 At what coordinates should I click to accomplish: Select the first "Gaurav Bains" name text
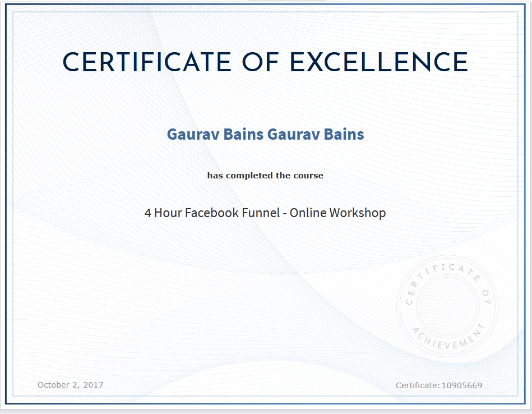[x=215, y=135]
